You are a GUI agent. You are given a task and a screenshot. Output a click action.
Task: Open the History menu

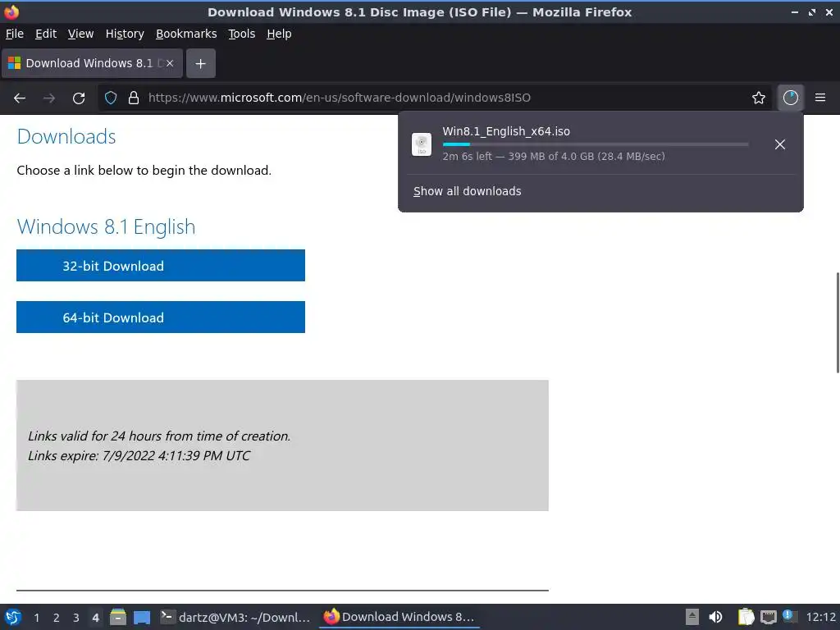click(125, 34)
